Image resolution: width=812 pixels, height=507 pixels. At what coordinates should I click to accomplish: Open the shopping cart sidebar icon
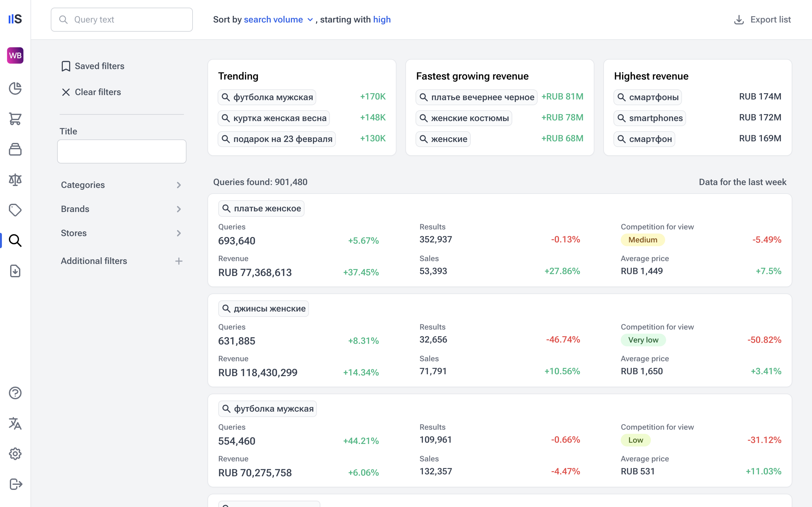click(x=15, y=119)
